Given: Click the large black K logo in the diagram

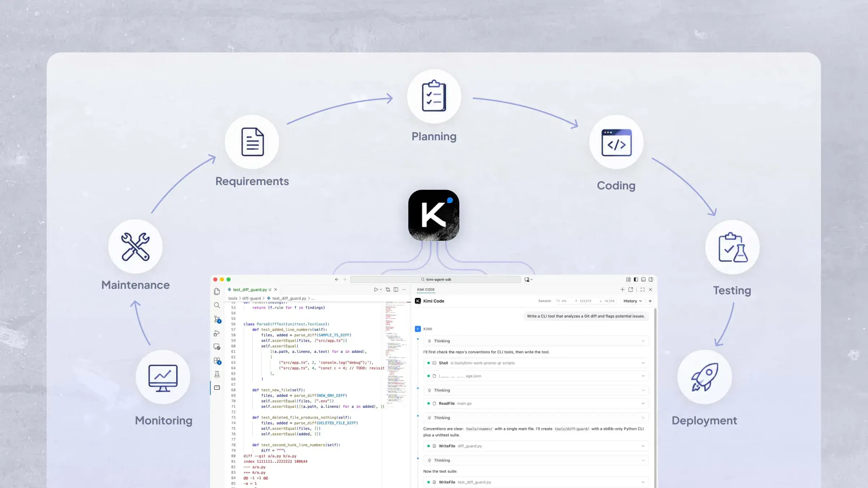Looking at the screenshot, I should [434, 215].
